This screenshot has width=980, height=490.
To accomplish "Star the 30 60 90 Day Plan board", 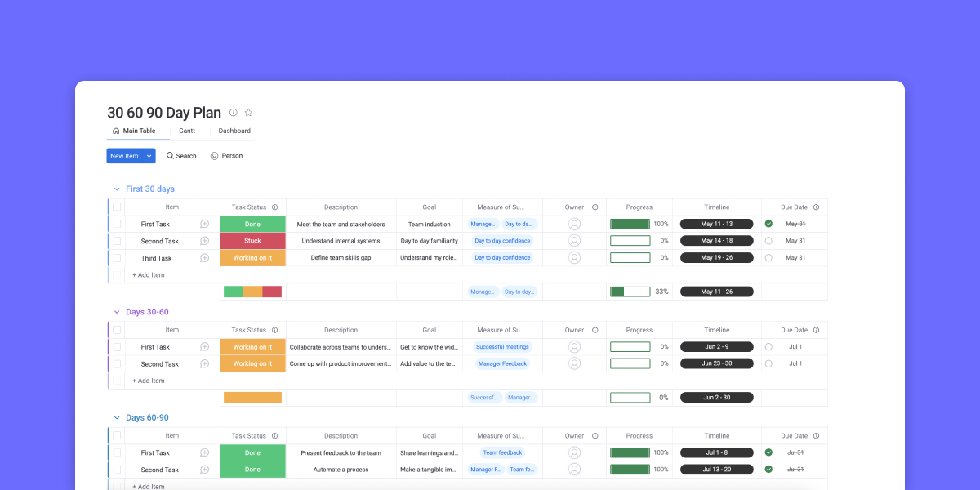I will click(248, 113).
